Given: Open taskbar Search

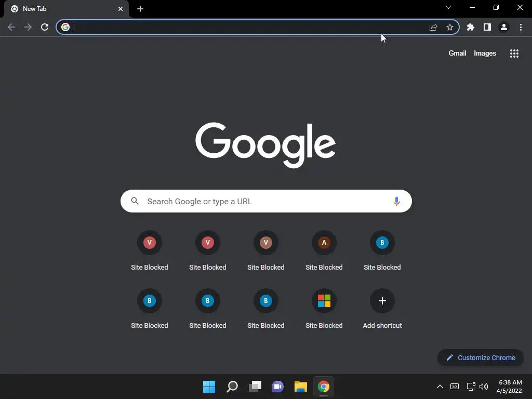Looking at the screenshot, I should (x=232, y=387).
